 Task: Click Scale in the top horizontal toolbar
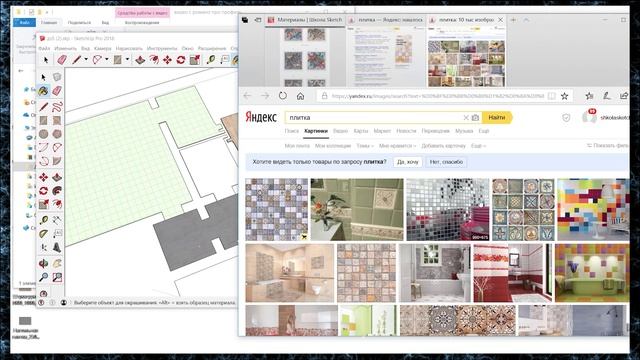point(194,60)
